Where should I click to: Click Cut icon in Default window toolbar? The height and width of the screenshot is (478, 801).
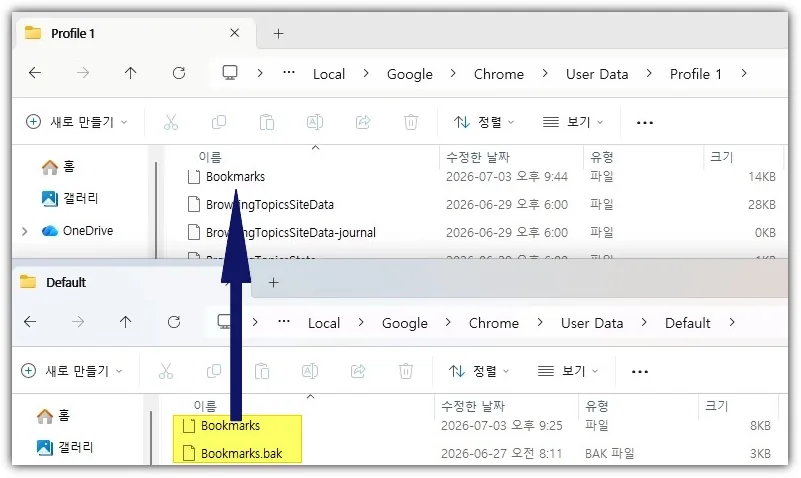click(166, 371)
